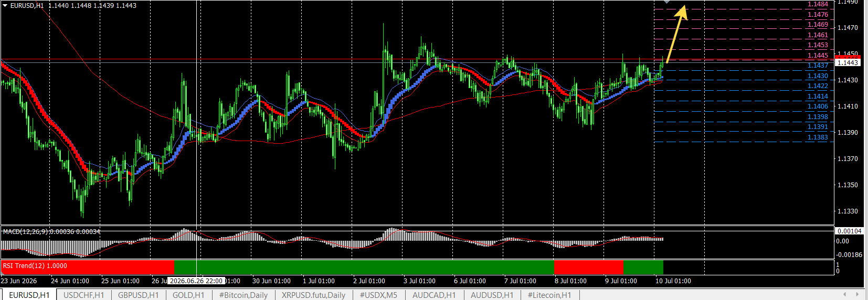Click the 10 Jul 01:00 time label
Screen dimensions: 868x300
[x=673, y=281]
